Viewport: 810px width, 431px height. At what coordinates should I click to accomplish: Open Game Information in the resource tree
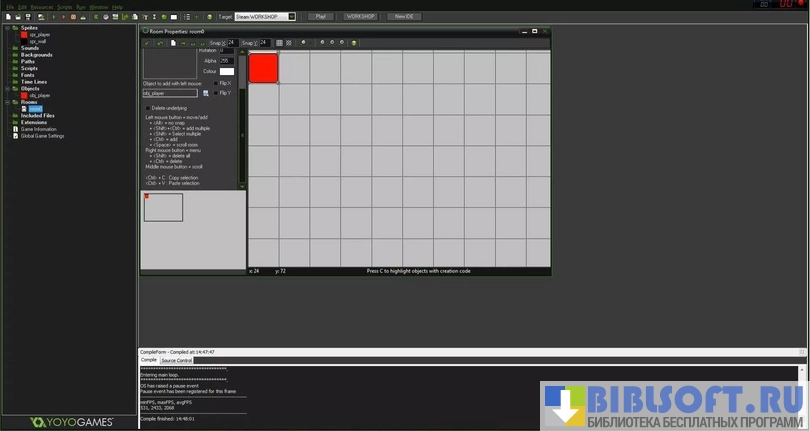tap(38, 129)
